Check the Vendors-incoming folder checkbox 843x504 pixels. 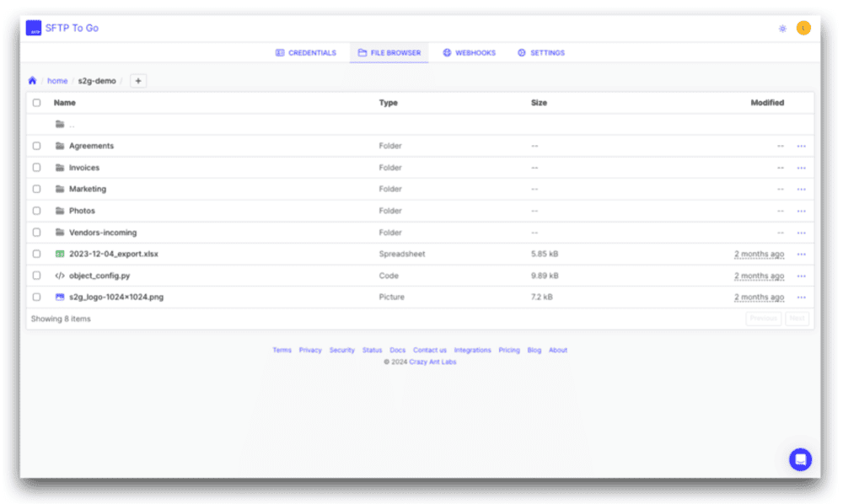36,232
